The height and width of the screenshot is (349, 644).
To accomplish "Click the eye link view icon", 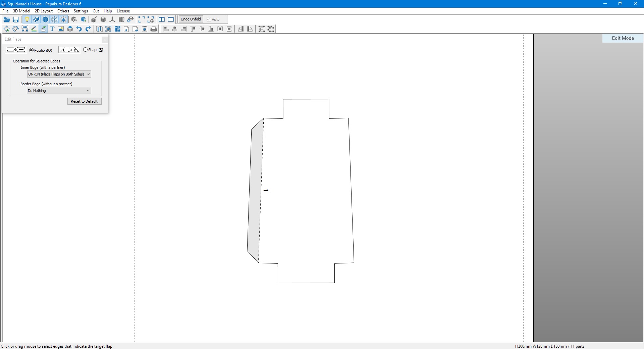I will coord(130,19).
